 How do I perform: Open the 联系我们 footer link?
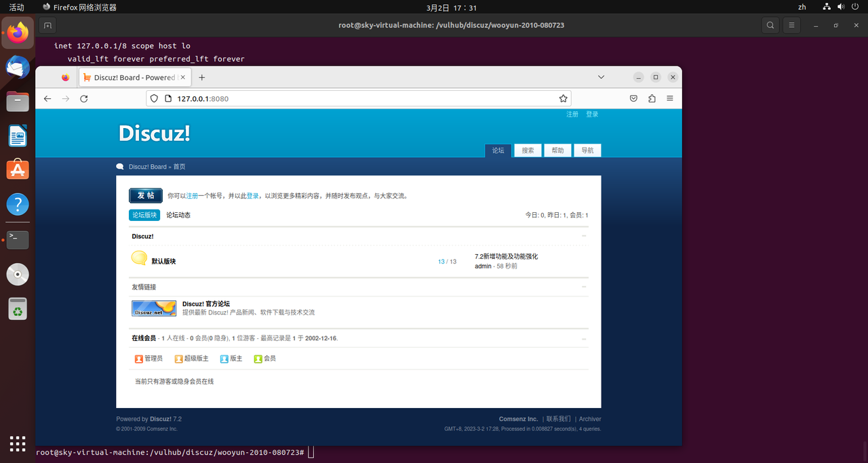pos(559,419)
